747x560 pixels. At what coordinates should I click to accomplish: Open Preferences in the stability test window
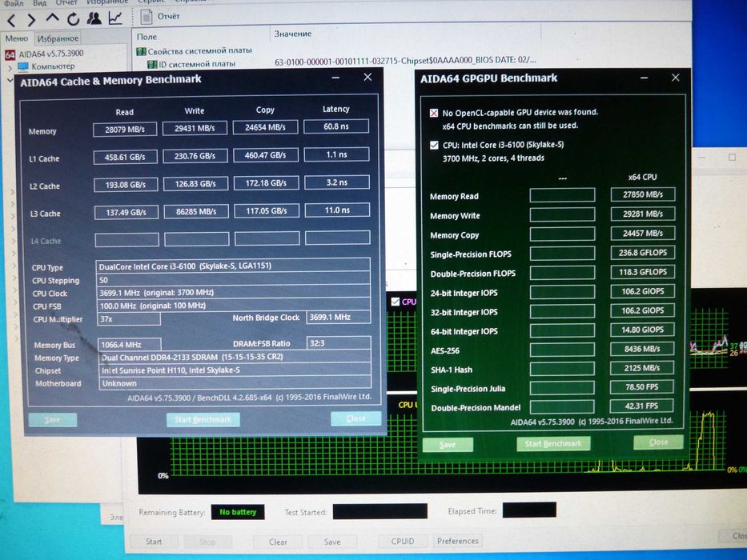pos(458,541)
